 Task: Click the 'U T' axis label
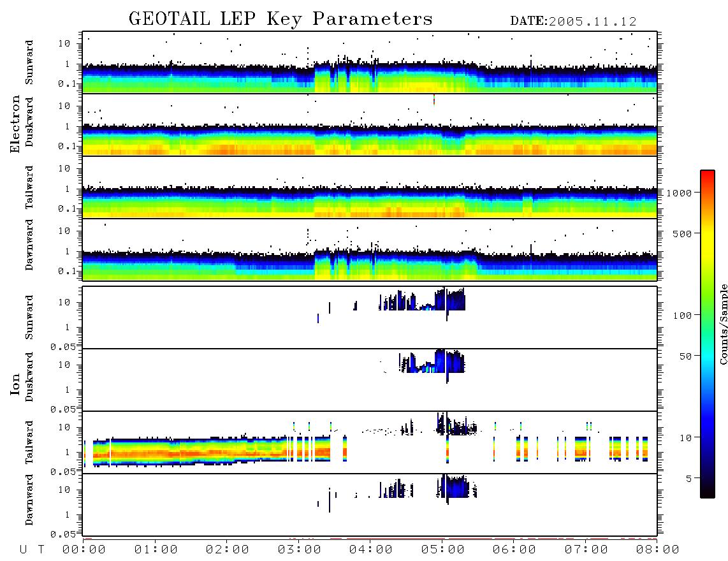[32, 550]
